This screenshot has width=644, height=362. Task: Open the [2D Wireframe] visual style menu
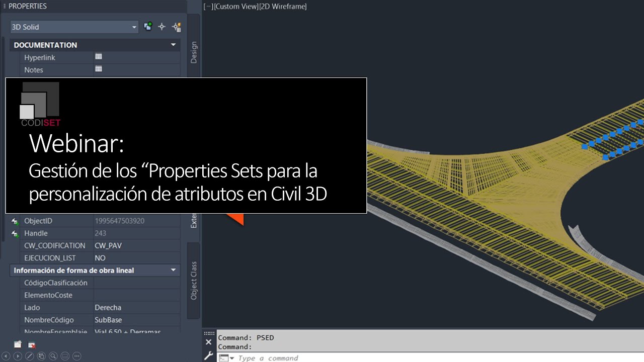[x=282, y=7]
